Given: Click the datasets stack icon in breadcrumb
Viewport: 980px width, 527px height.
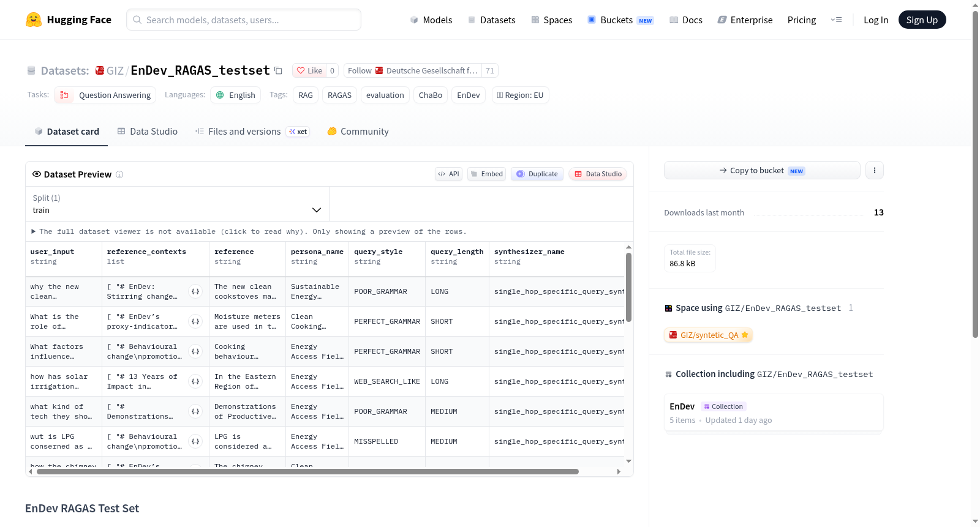Looking at the screenshot, I should 31,70.
